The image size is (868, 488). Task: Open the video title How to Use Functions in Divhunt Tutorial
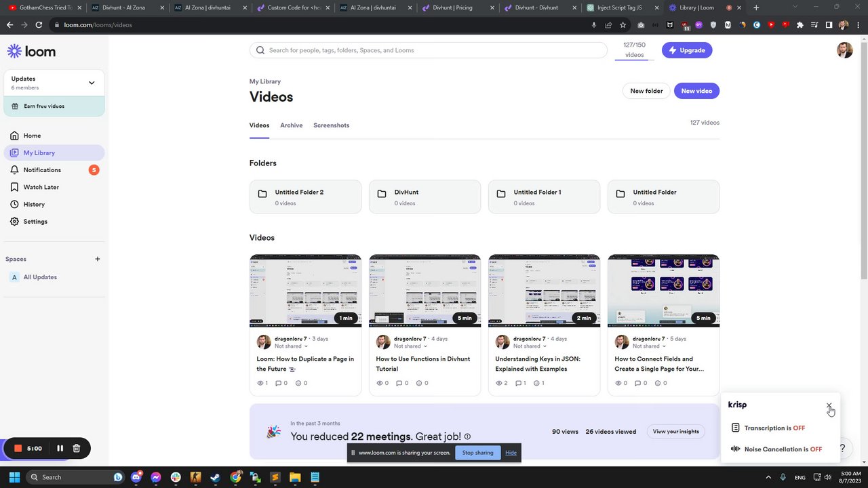point(422,364)
